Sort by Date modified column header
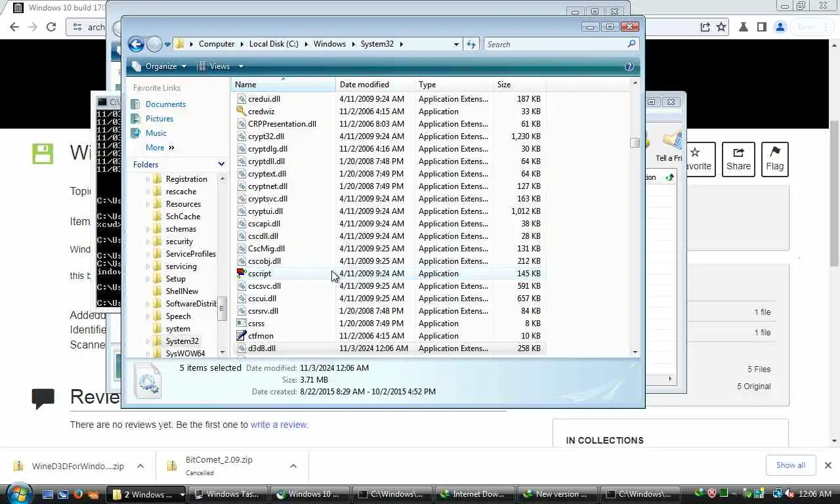The image size is (840, 504). coord(375,85)
